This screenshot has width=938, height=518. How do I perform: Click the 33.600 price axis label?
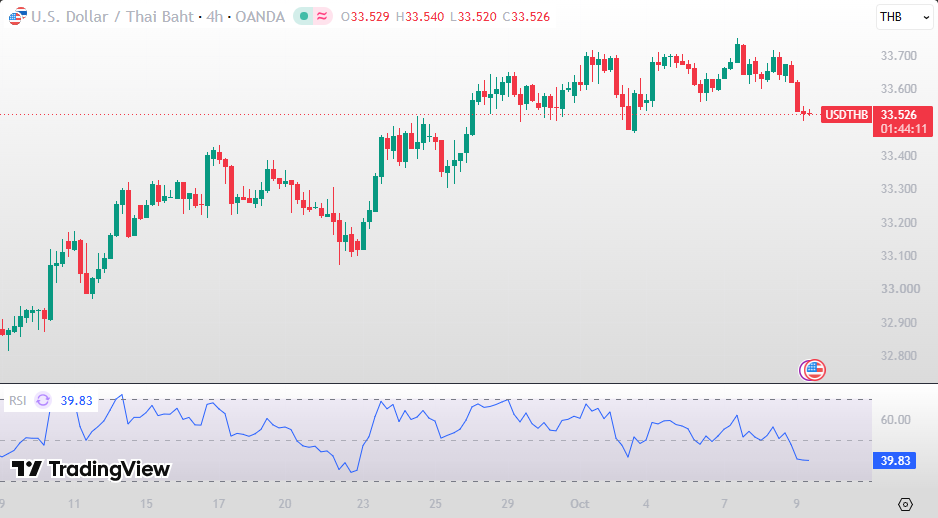click(899, 89)
